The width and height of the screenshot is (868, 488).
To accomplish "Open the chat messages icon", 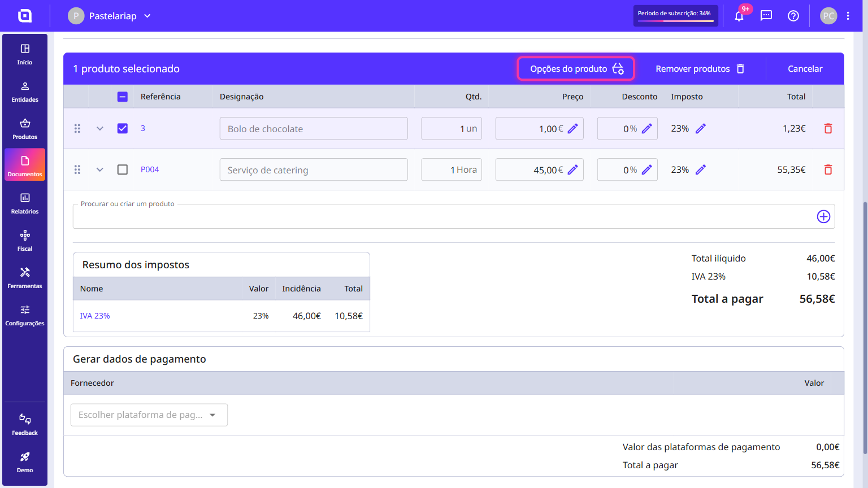I will click(x=766, y=16).
